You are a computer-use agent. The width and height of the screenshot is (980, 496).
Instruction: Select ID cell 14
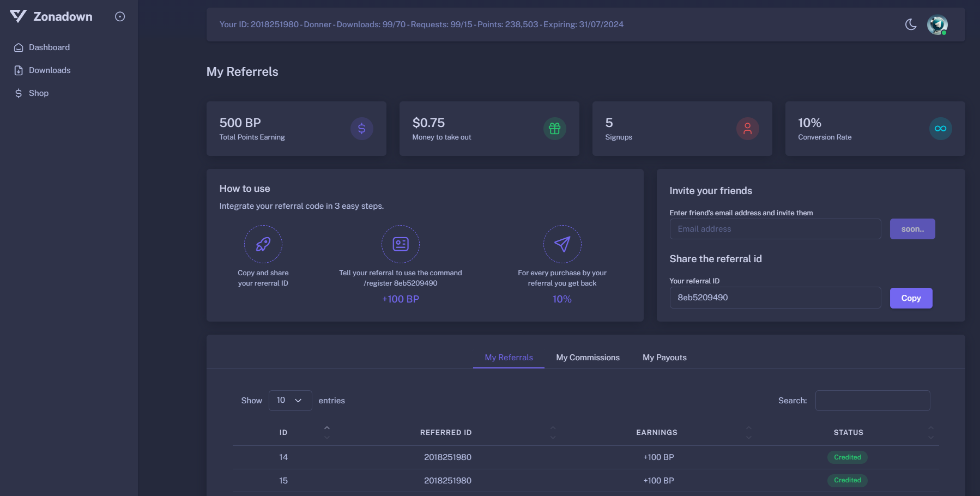(x=283, y=457)
